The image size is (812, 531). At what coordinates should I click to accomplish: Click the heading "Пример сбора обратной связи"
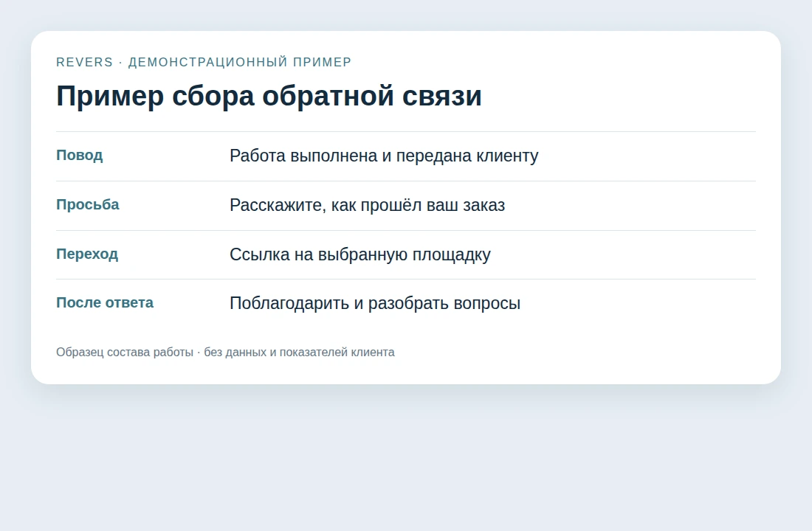[x=269, y=97]
